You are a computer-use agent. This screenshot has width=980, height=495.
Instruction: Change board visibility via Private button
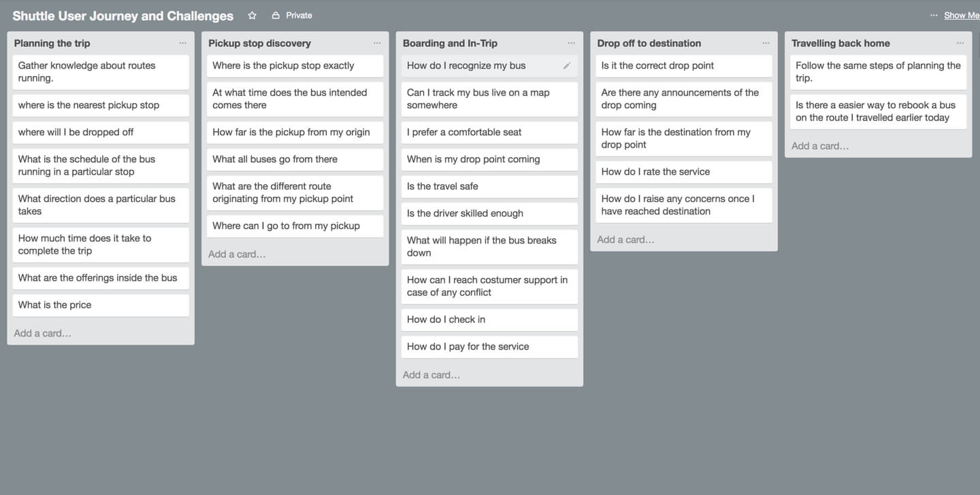click(x=292, y=15)
